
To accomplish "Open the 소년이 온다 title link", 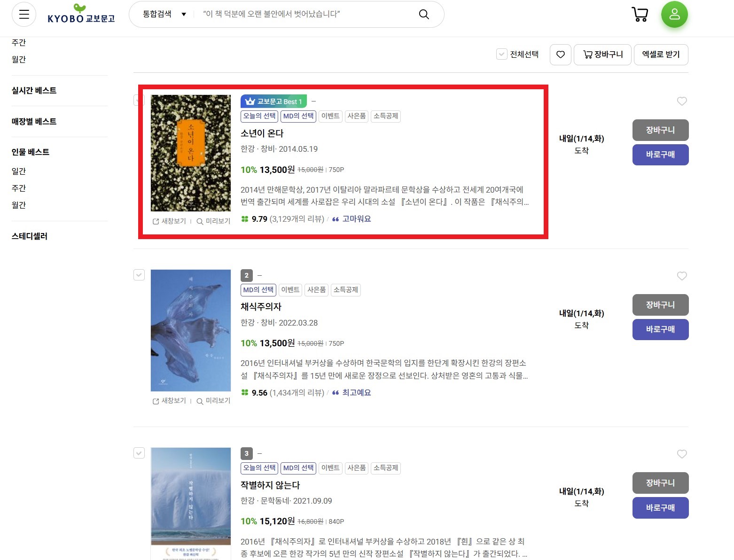I will click(262, 133).
